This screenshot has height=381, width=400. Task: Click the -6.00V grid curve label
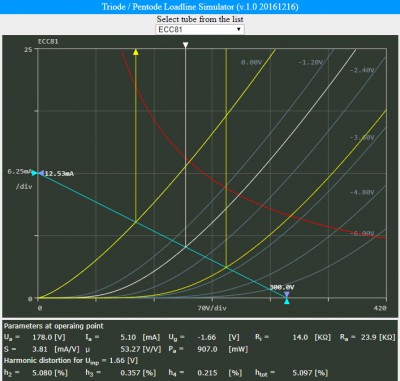tap(362, 233)
